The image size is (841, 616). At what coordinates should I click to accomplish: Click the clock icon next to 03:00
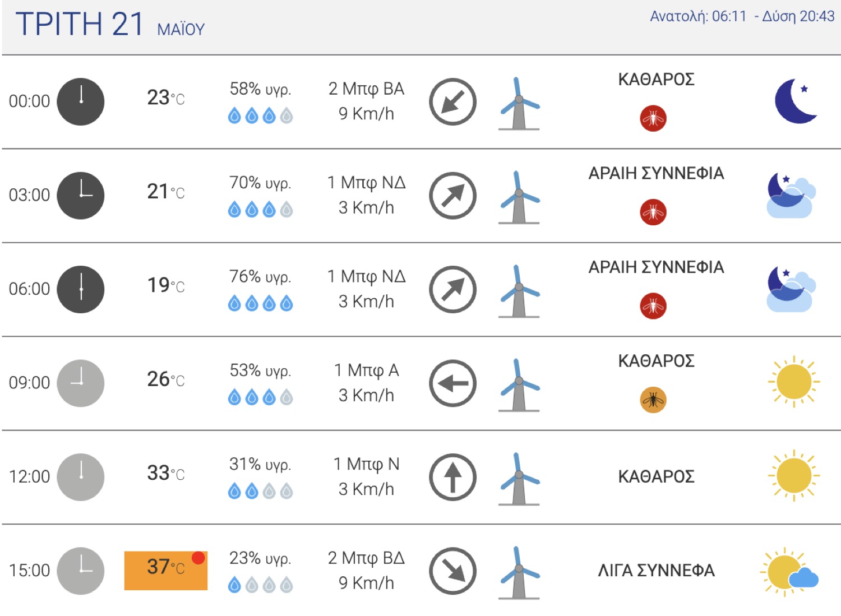[81, 196]
